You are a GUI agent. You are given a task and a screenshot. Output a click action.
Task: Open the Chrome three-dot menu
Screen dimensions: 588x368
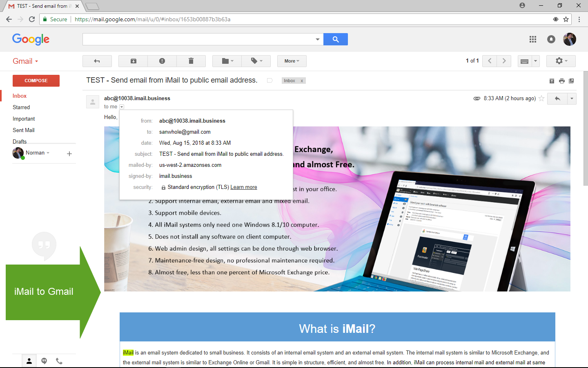coord(579,19)
